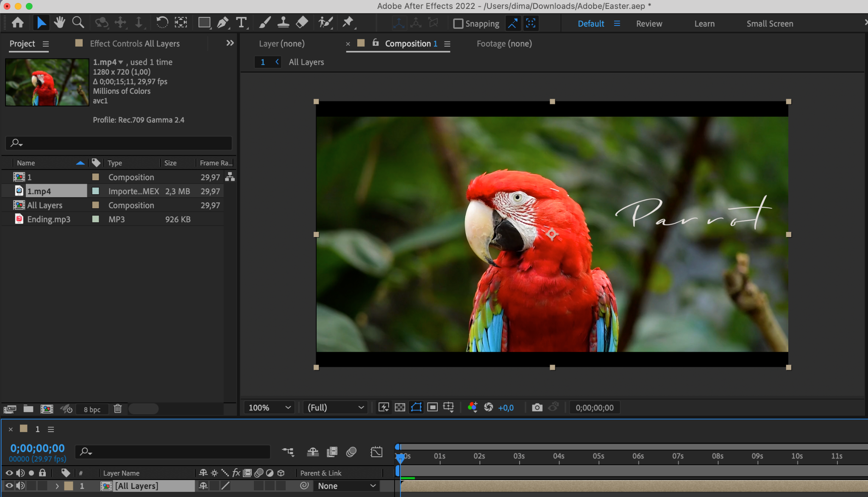Take a snapshot with the camera icon

point(537,408)
